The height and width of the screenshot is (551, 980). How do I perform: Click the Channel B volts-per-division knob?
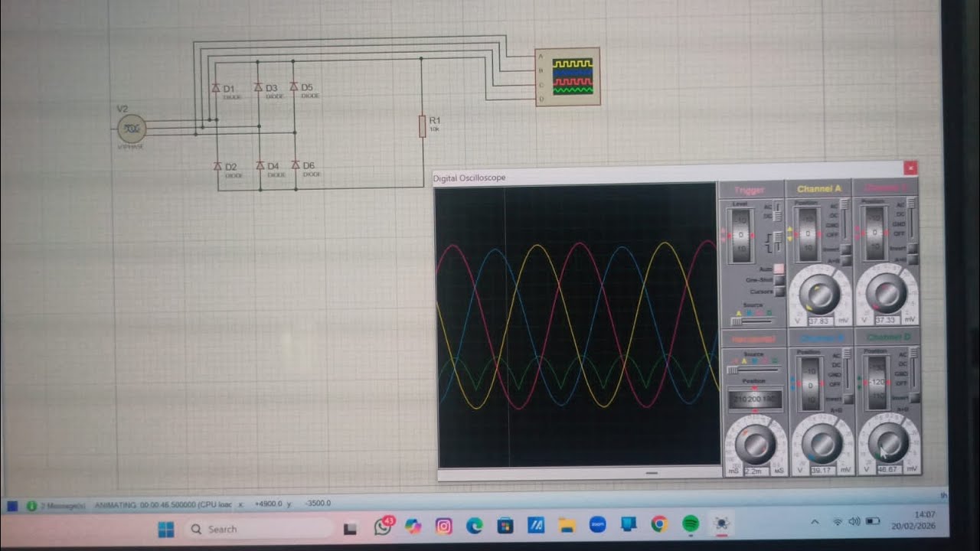tap(824, 444)
